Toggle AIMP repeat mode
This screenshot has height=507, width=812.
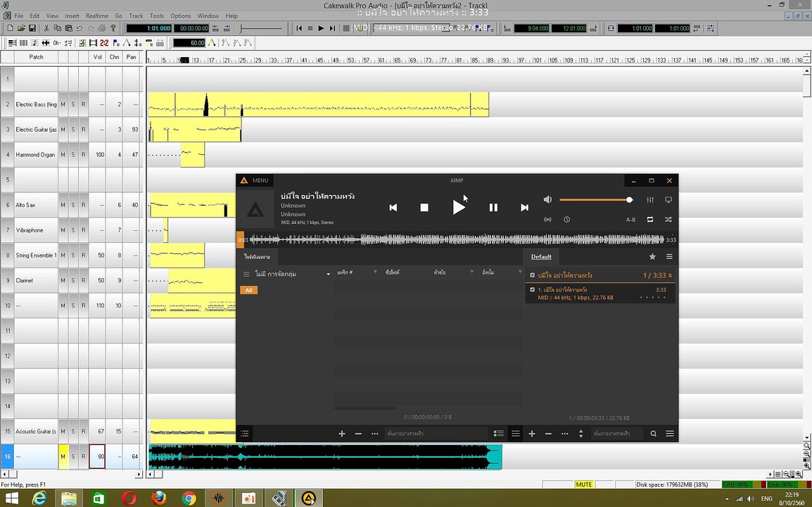point(650,219)
